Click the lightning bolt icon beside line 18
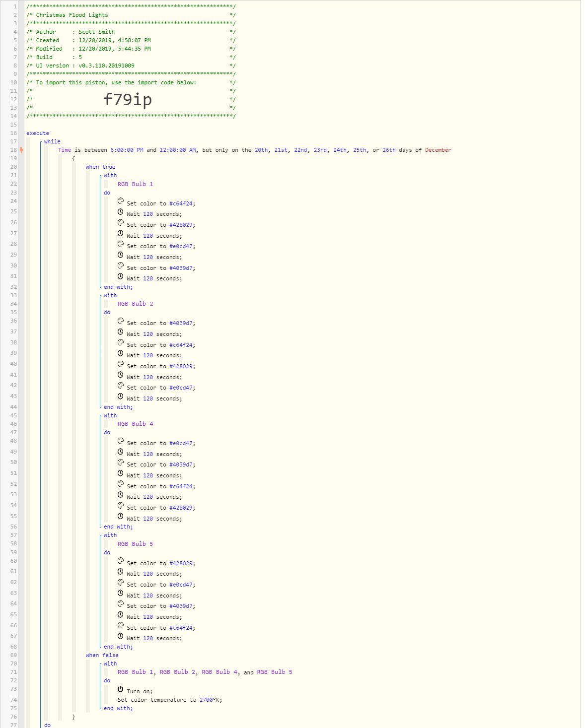 point(21,150)
